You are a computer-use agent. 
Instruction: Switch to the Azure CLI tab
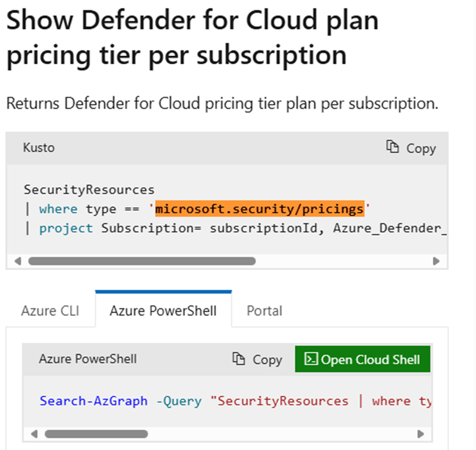[x=50, y=311]
